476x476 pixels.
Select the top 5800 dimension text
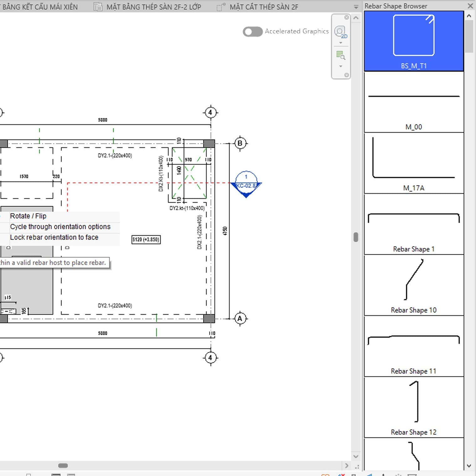(x=103, y=120)
